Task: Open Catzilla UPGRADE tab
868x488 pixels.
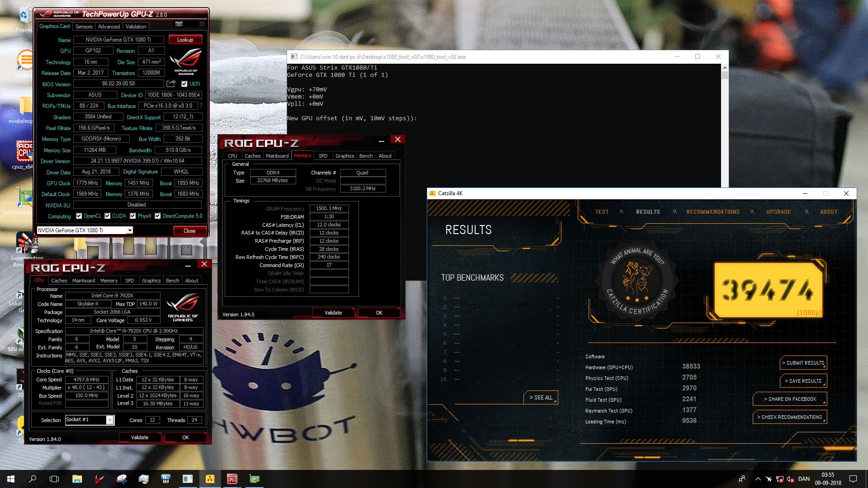Action: pos(778,212)
